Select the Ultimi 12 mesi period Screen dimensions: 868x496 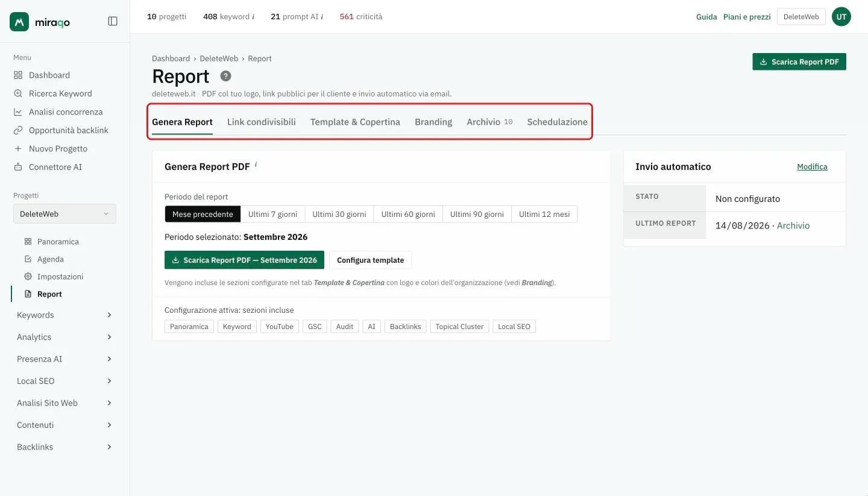[544, 214]
